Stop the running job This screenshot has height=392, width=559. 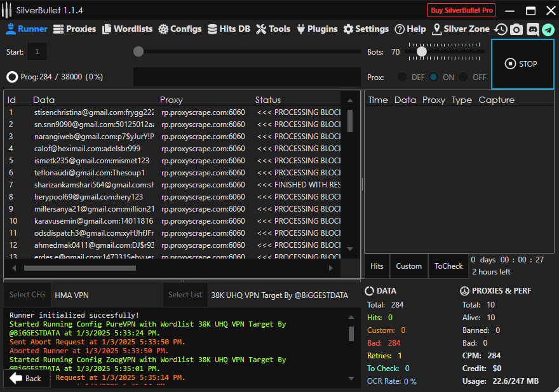click(522, 64)
